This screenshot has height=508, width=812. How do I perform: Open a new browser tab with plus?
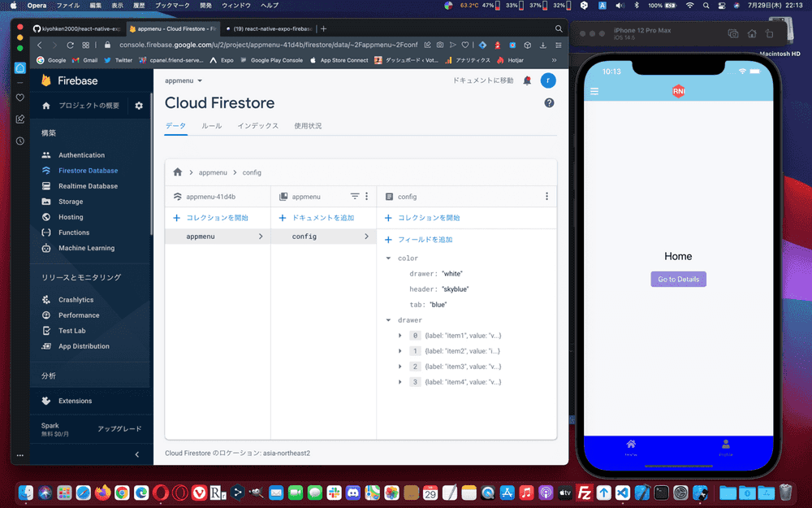click(324, 29)
